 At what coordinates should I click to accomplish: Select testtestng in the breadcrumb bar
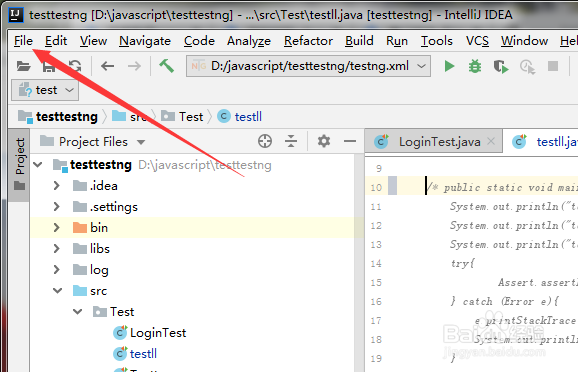tap(58, 117)
